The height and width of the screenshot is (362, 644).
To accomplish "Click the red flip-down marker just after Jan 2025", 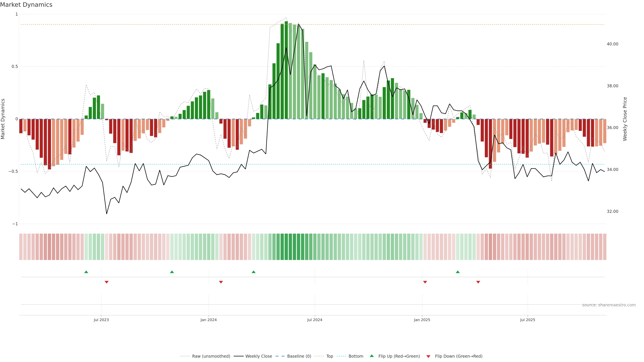I will [x=425, y=282].
